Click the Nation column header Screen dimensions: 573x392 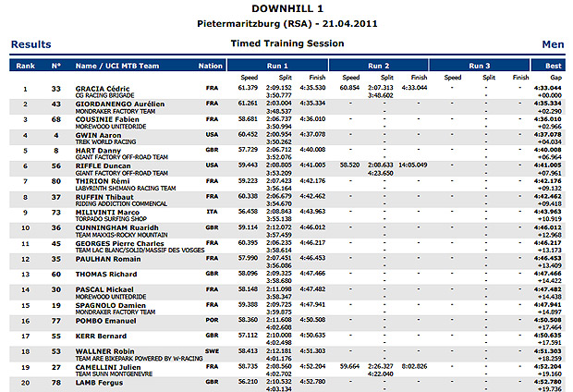pyautogui.click(x=211, y=66)
